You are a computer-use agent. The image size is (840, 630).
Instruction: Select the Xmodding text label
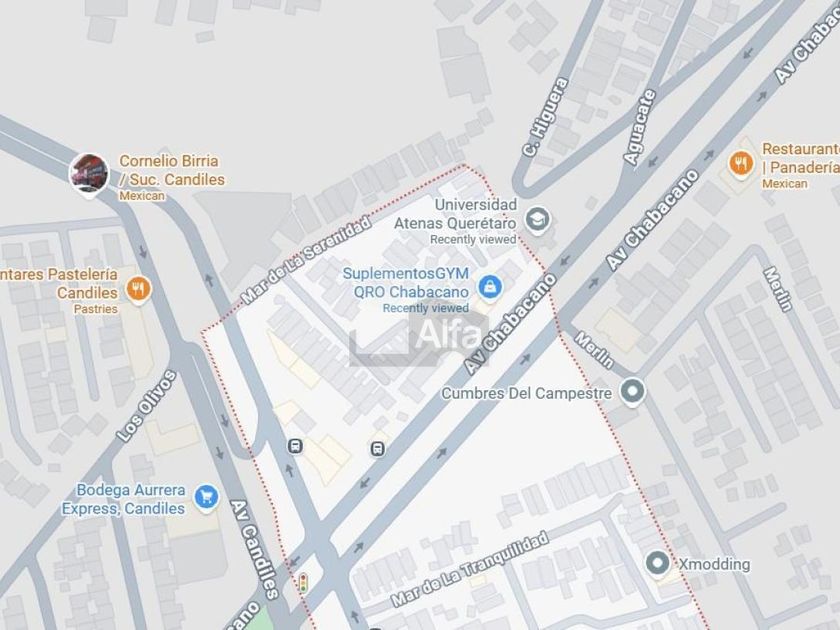coord(714,564)
